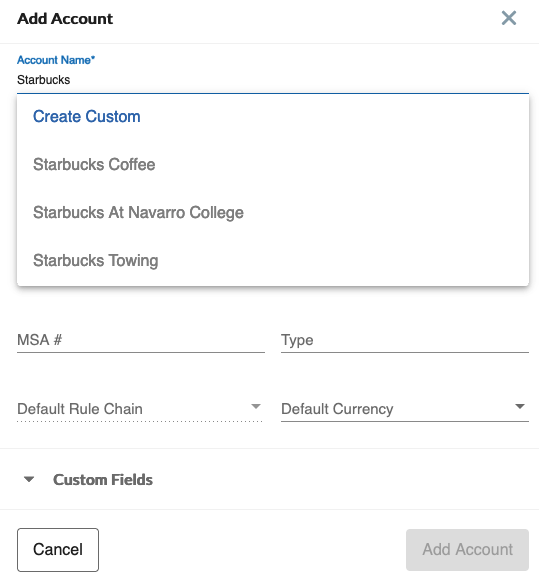Close the Add Account dialog with X icon
The height and width of the screenshot is (578, 539).
pos(509,18)
